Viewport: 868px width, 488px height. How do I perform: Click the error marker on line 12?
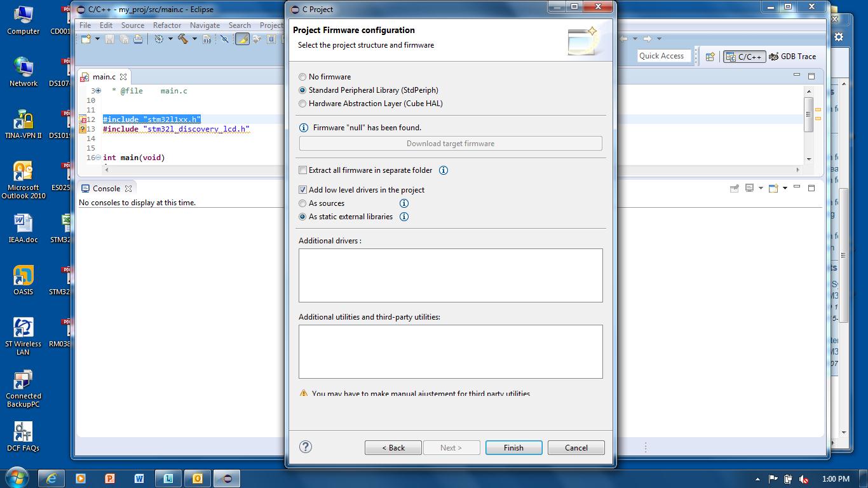click(x=83, y=119)
